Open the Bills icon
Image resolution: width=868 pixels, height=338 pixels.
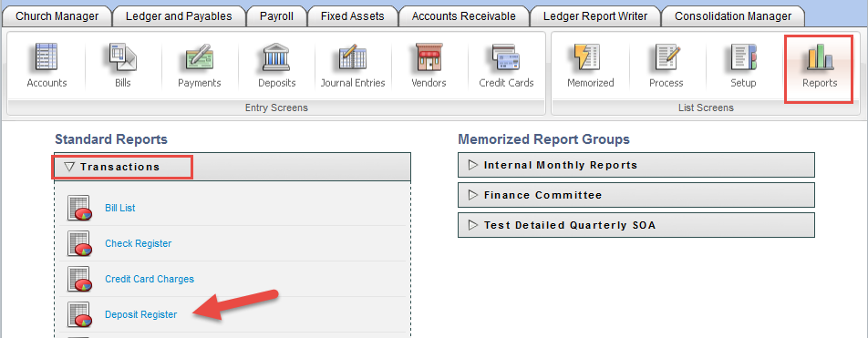pos(123,57)
